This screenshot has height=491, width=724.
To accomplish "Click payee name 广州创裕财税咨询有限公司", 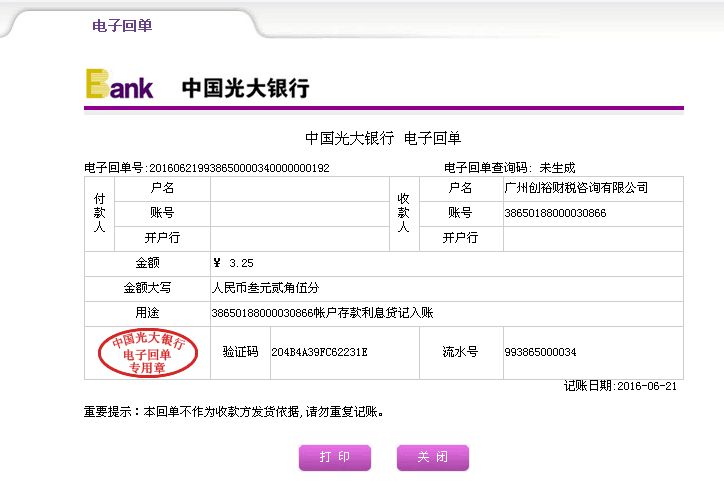I will tap(576, 188).
